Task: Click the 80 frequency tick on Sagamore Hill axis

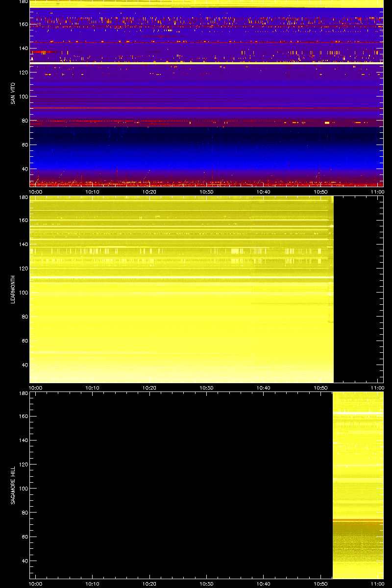Action: pyautogui.click(x=24, y=513)
